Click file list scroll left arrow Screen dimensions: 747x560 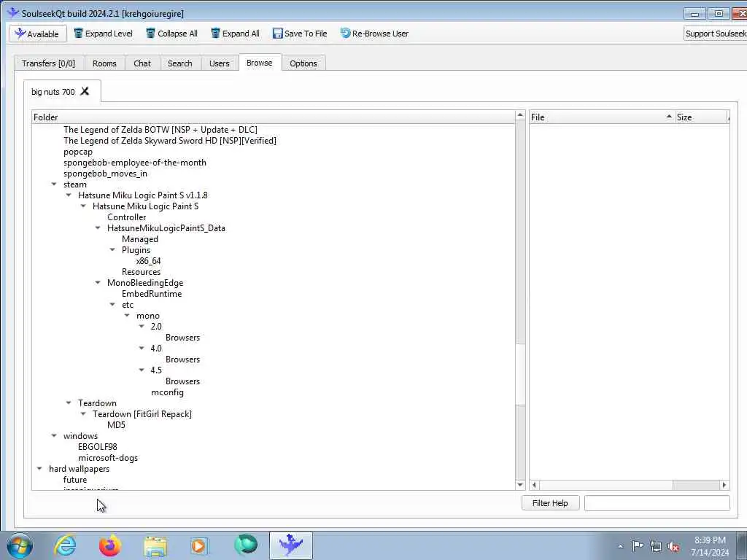point(534,485)
